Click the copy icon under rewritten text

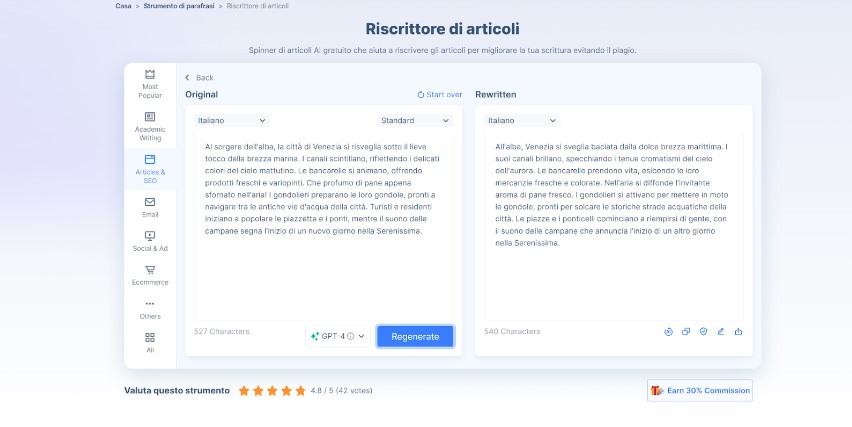(x=686, y=332)
